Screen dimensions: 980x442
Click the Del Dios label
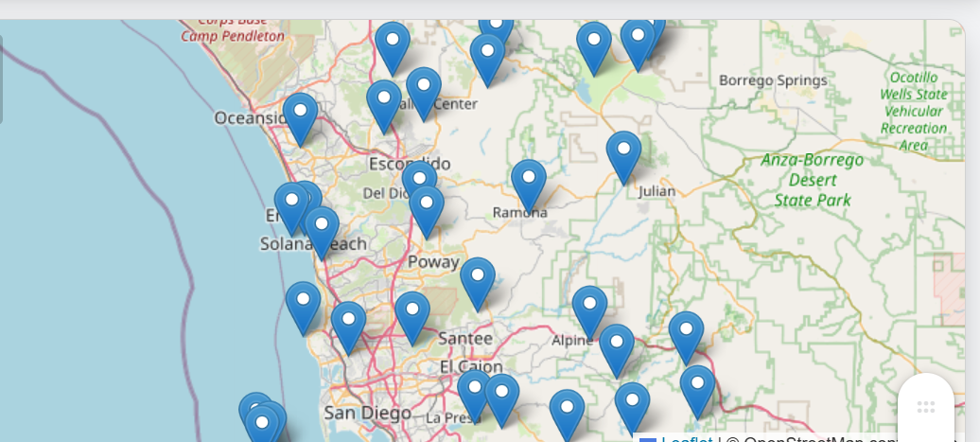tap(387, 194)
